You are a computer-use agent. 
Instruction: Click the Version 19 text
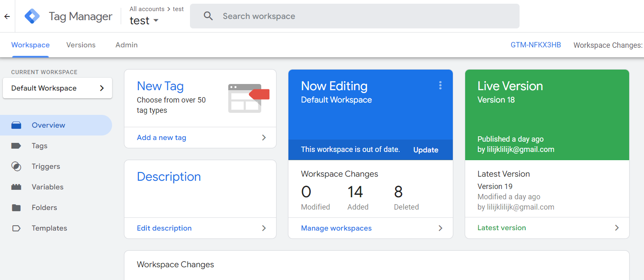[495, 186]
